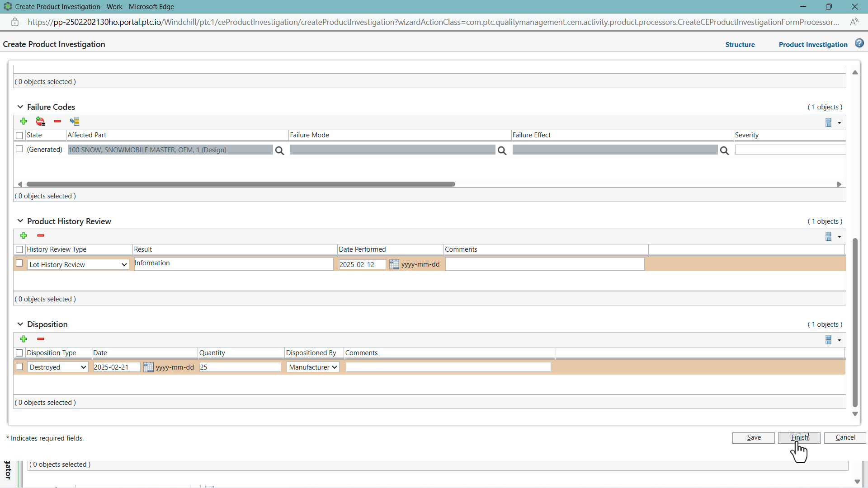Open calendar picker for Disposition date

(x=148, y=367)
